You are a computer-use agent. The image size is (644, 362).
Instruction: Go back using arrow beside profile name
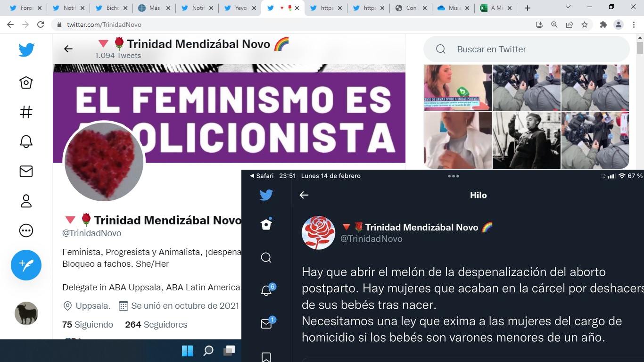tap(68, 49)
